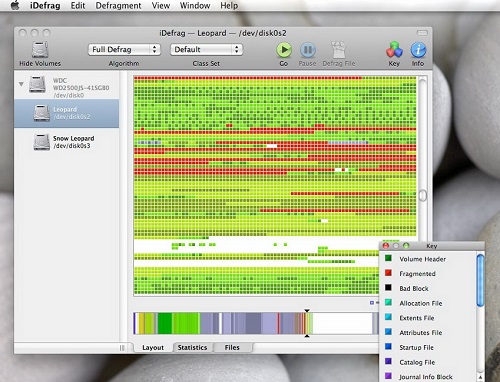Click the Bad Block black swatch

[388, 287]
